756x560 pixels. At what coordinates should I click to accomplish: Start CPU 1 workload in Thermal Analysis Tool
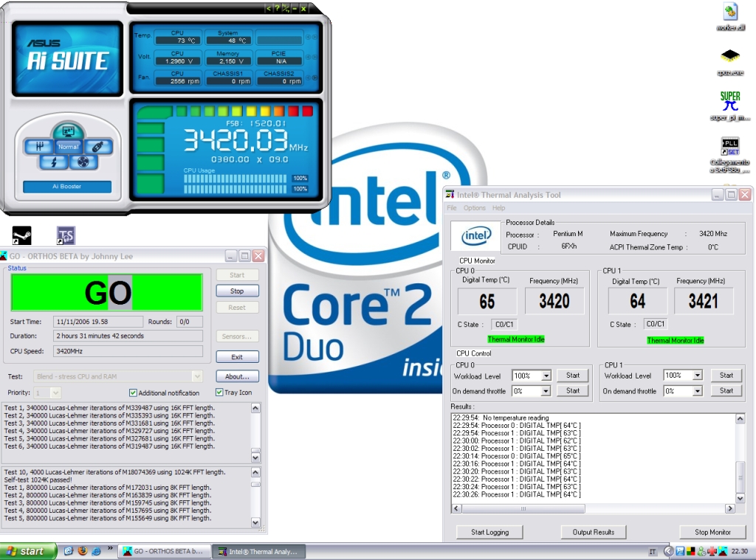pos(726,376)
